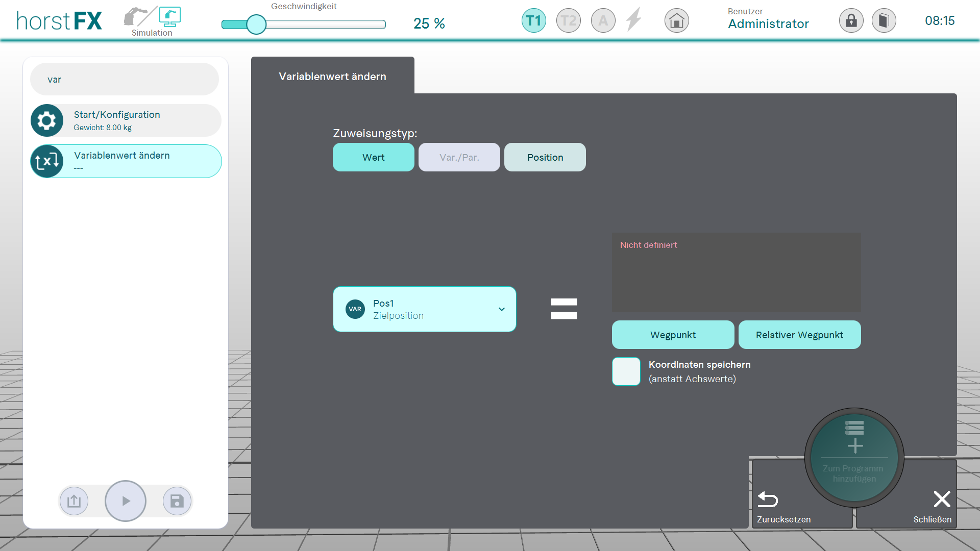Click the home position icon
This screenshot has width=980, height=551.
click(676, 21)
